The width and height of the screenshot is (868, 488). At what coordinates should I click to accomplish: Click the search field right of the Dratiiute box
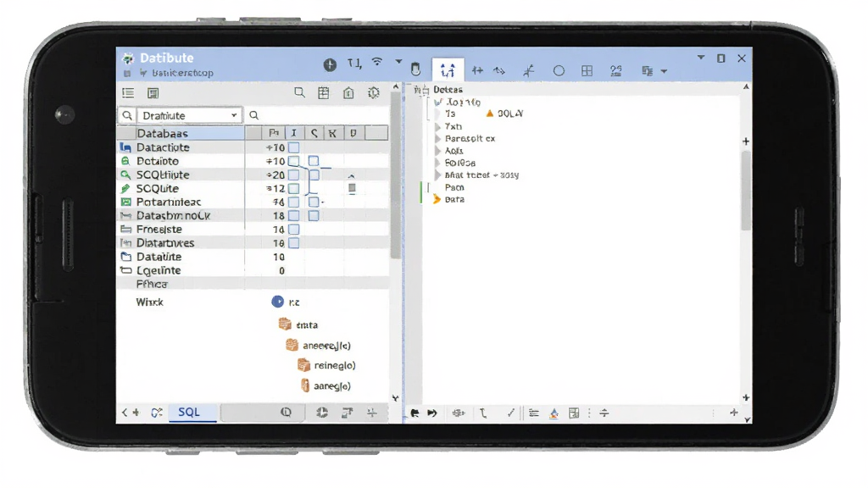click(x=318, y=115)
